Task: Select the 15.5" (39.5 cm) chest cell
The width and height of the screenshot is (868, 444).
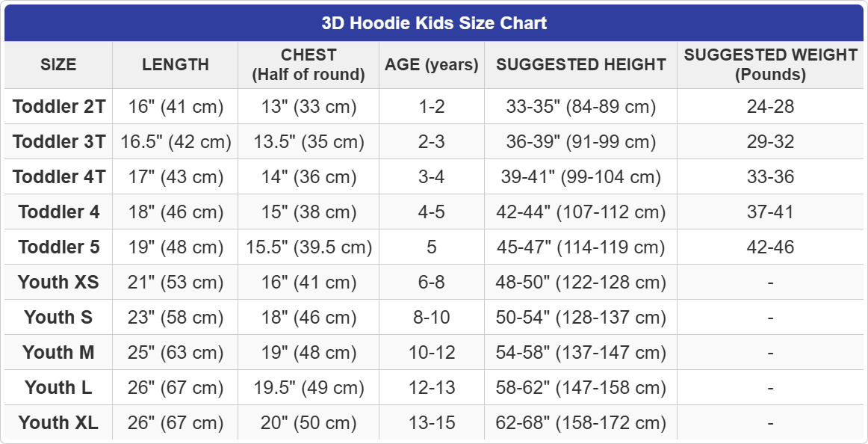Action: point(309,247)
